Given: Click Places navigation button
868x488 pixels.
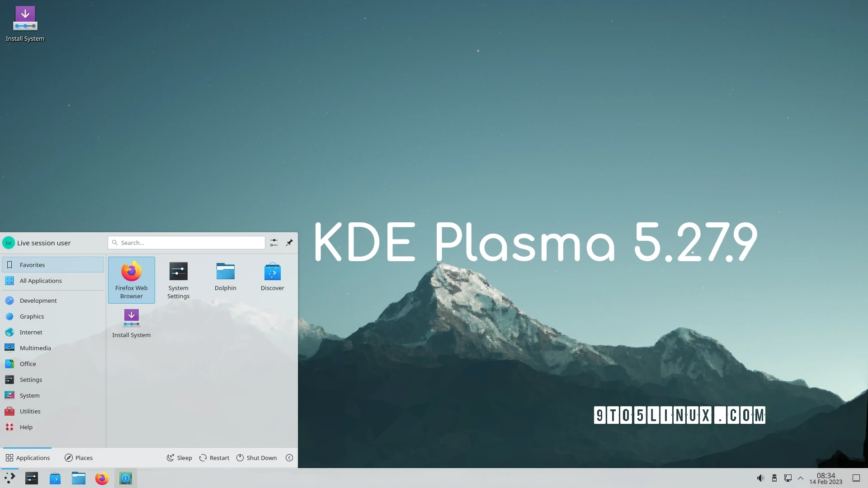Looking at the screenshot, I should pyautogui.click(x=78, y=458).
